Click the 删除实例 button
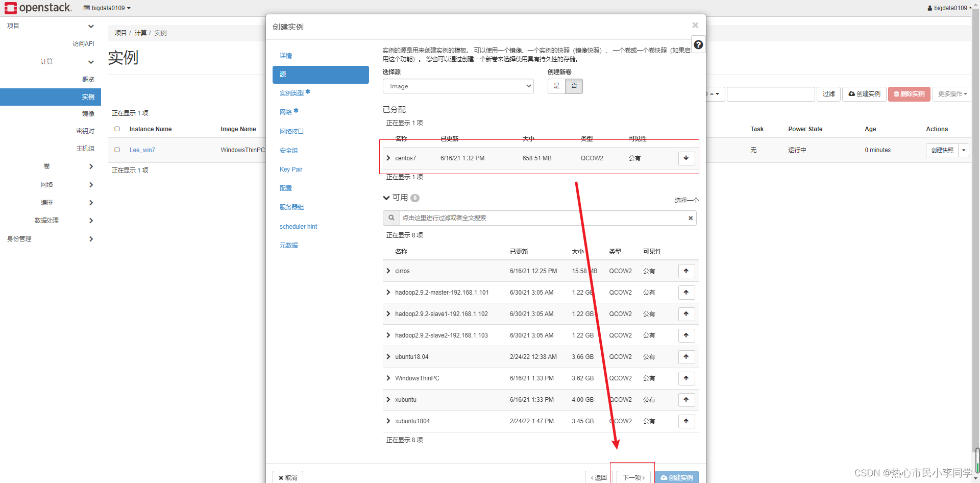 coord(909,94)
